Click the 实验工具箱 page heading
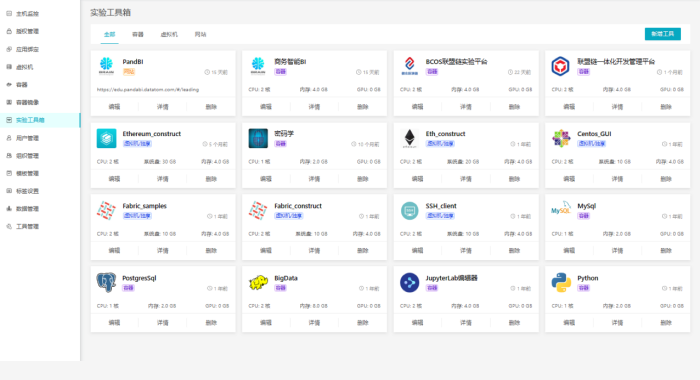 pyautogui.click(x=110, y=13)
